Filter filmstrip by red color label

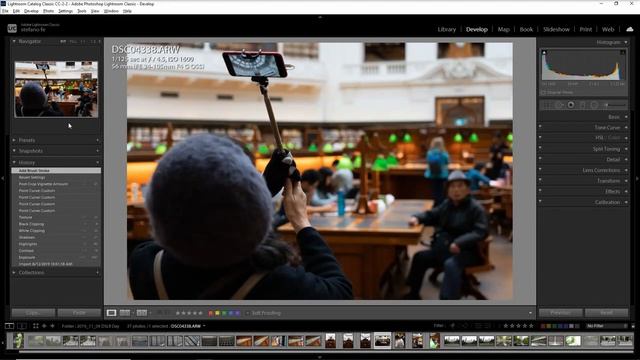click(x=543, y=326)
